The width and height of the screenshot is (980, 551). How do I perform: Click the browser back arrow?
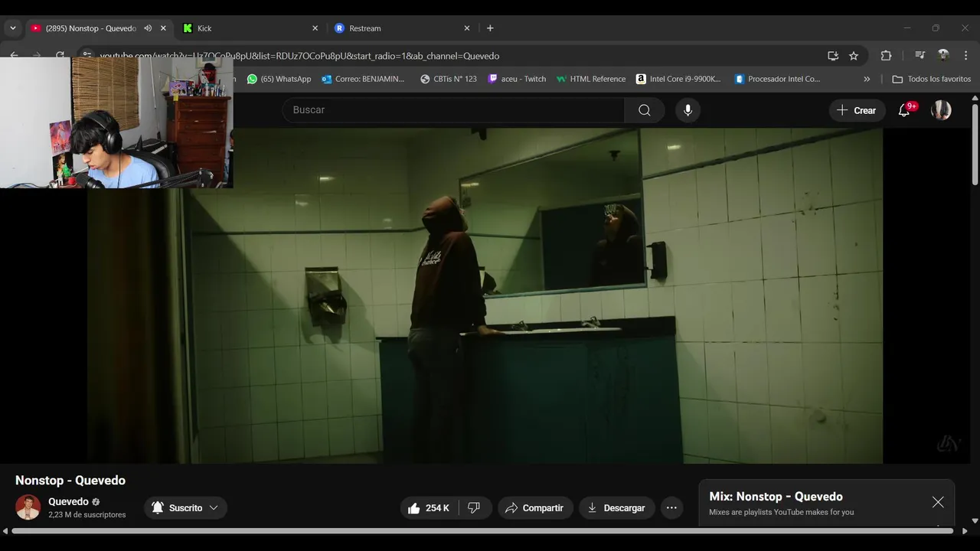(x=14, y=55)
